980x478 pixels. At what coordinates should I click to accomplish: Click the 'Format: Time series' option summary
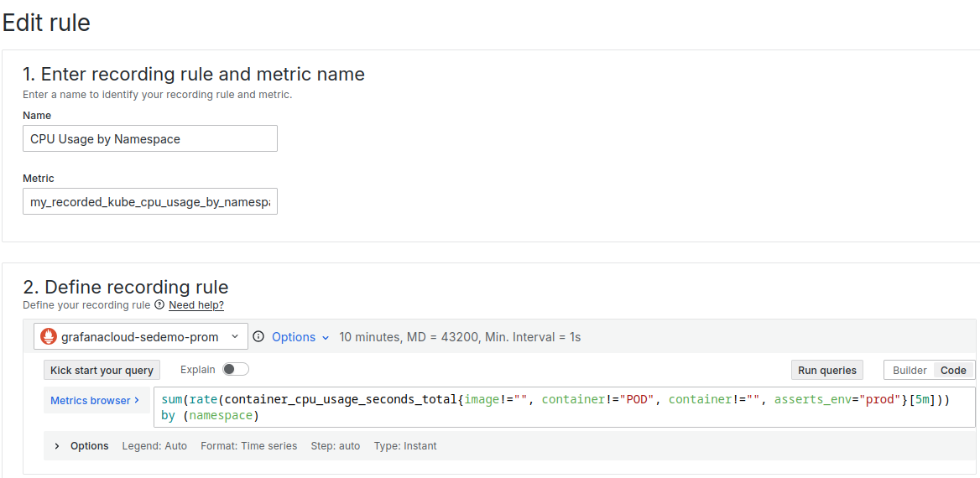click(248, 446)
